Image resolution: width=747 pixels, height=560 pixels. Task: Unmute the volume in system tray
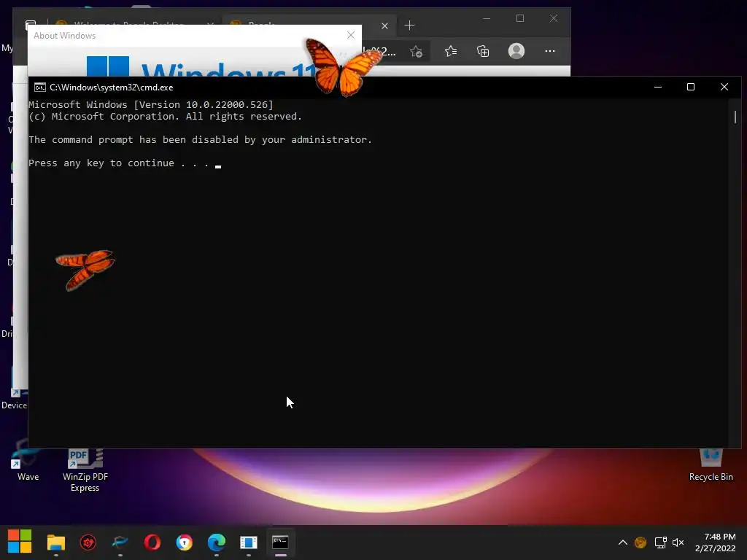tap(678, 542)
